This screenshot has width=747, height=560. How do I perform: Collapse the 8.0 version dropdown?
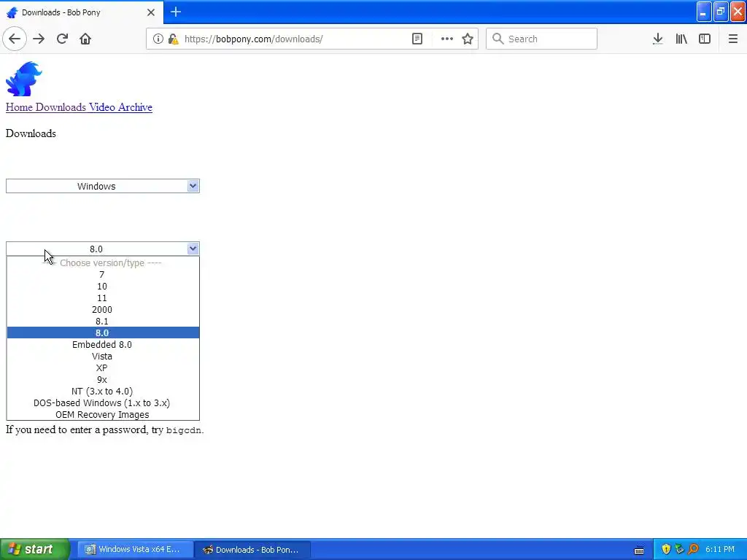[102, 249]
